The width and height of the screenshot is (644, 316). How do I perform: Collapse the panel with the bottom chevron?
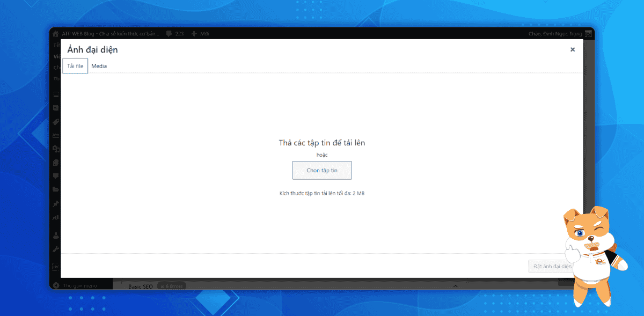pos(455,286)
